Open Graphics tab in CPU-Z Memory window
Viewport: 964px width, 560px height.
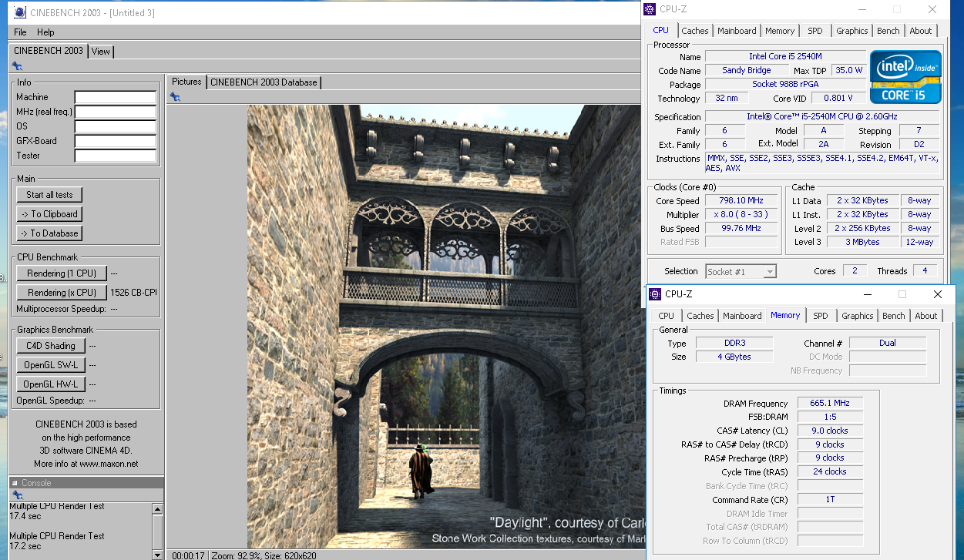(858, 316)
